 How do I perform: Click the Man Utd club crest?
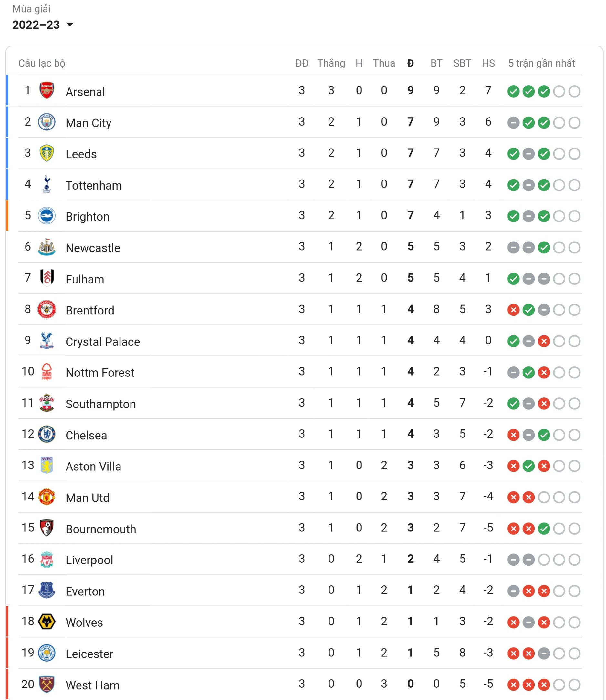point(47,497)
